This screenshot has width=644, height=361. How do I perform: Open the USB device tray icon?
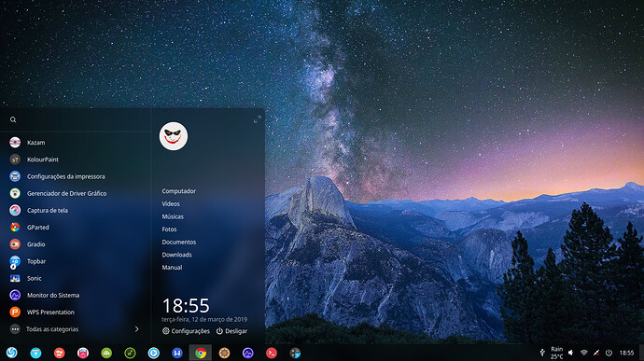tap(542, 353)
